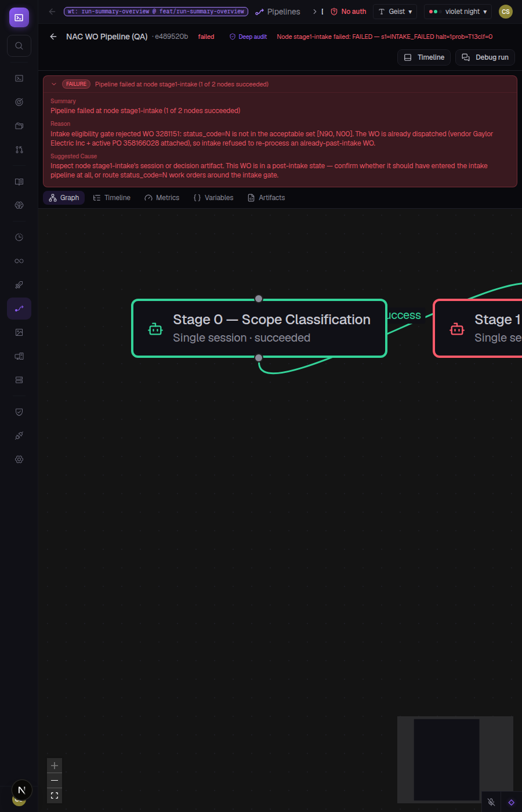Click the Timeline button at top right

coord(424,57)
